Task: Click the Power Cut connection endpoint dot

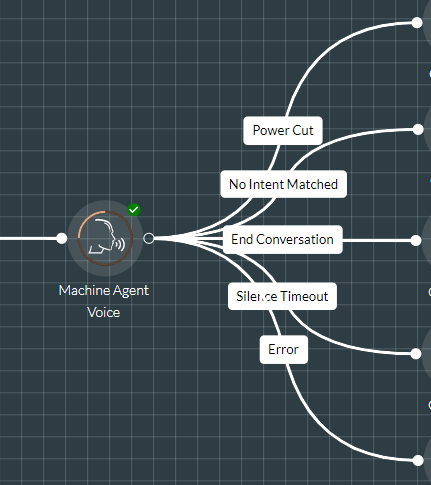Action: (417, 23)
